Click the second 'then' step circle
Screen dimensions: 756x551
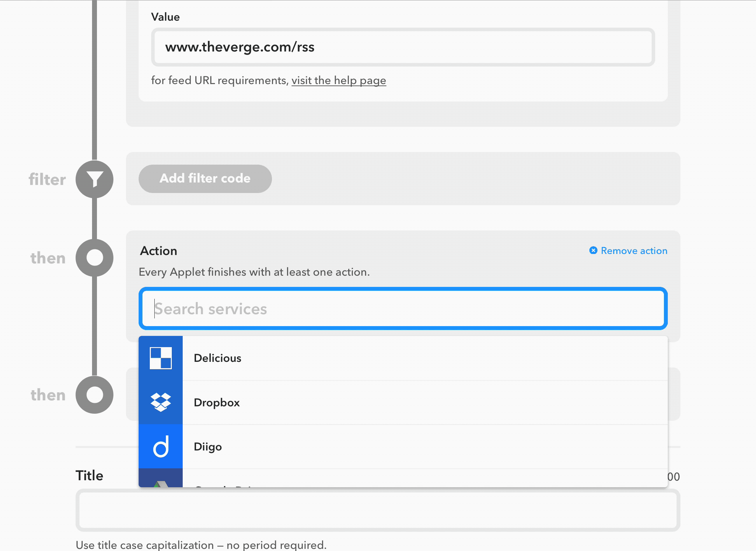[94, 395]
